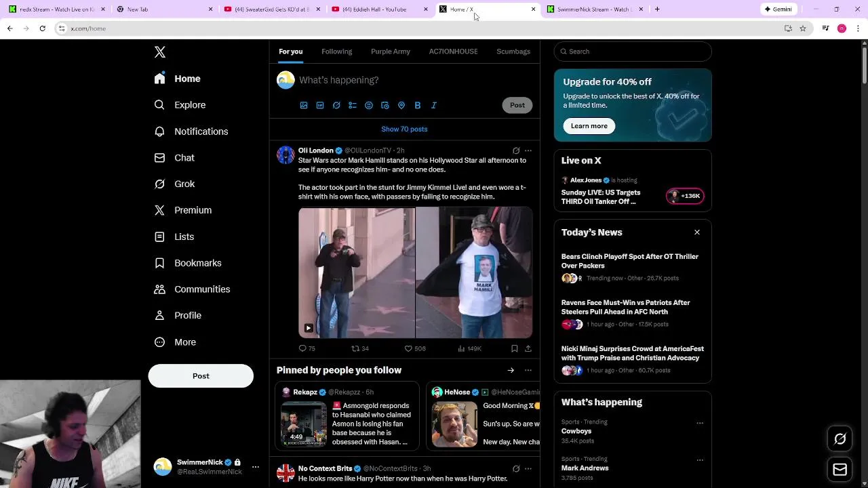Open options for Cowboys trend
The image size is (868, 488).
click(700, 423)
